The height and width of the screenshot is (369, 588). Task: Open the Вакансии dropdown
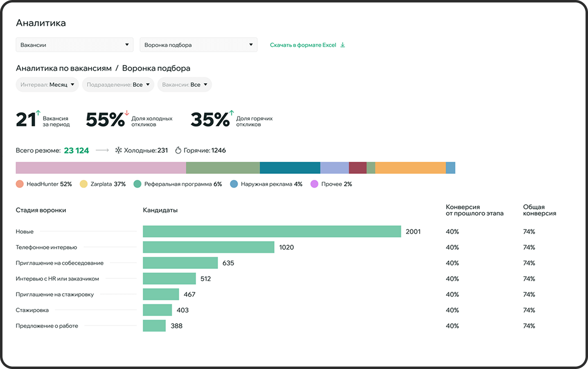(74, 45)
